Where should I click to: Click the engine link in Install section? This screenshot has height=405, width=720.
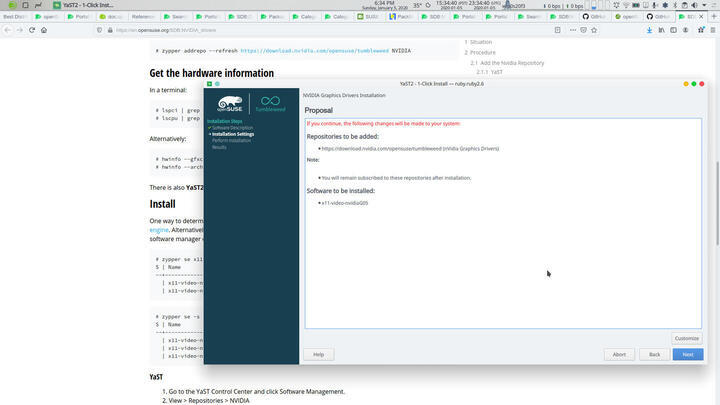coord(159,230)
